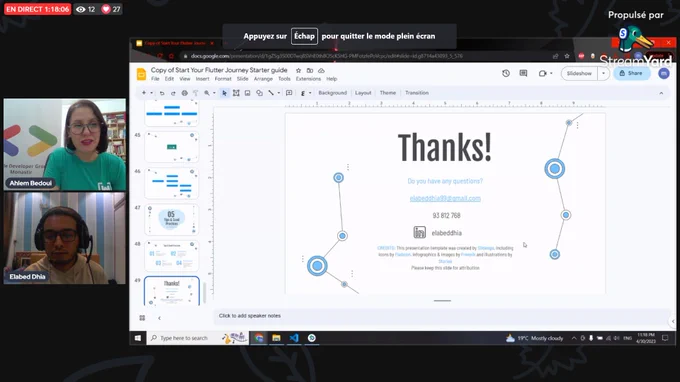
Task: Open the File menu
Action: (155, 79)
